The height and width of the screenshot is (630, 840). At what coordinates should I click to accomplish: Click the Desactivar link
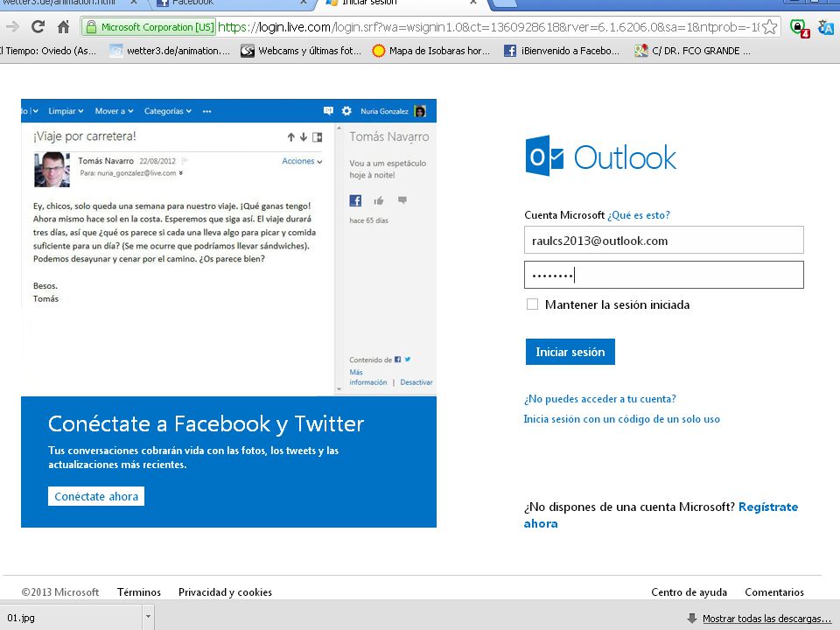[x=416, y=382]
